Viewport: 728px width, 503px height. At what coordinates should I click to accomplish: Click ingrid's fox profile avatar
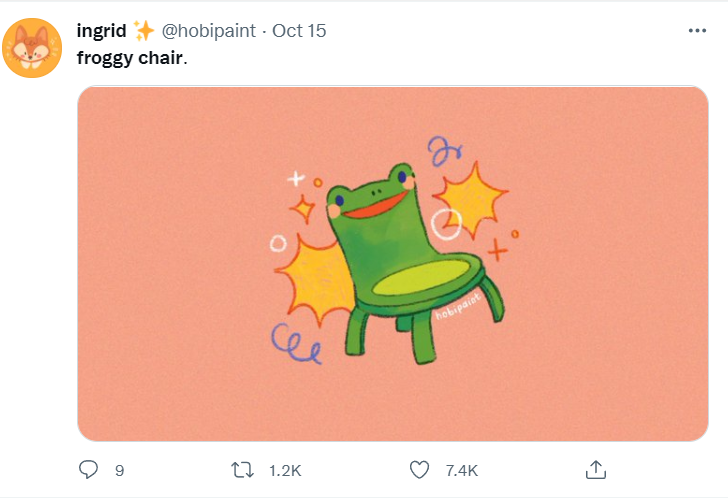coord(32,47)
